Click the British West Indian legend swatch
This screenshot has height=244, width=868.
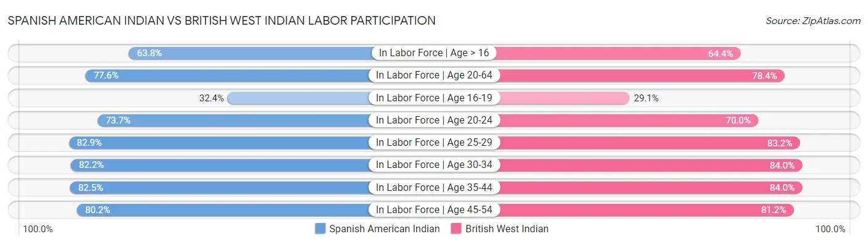(x=456, y=229)
